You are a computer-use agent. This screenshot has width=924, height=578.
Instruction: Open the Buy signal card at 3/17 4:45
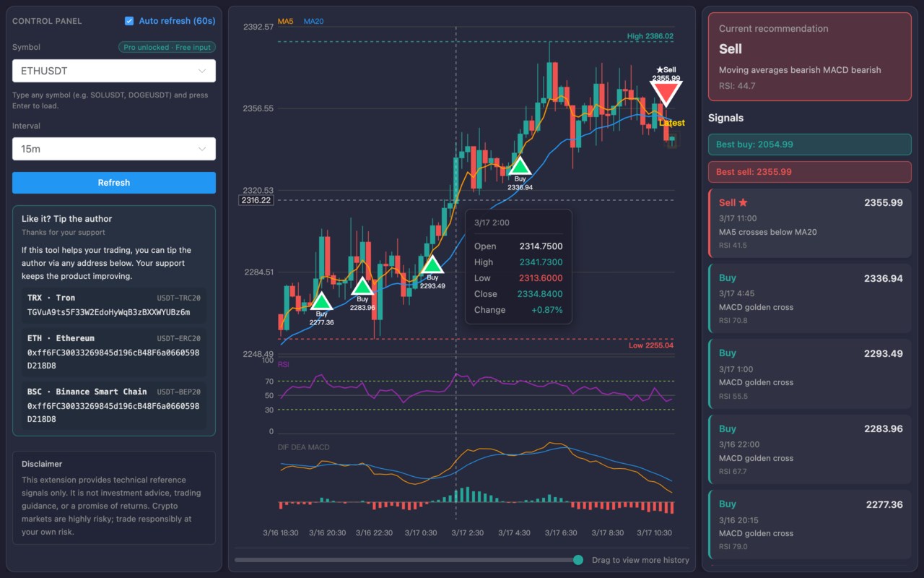click(x=810, y=298)
